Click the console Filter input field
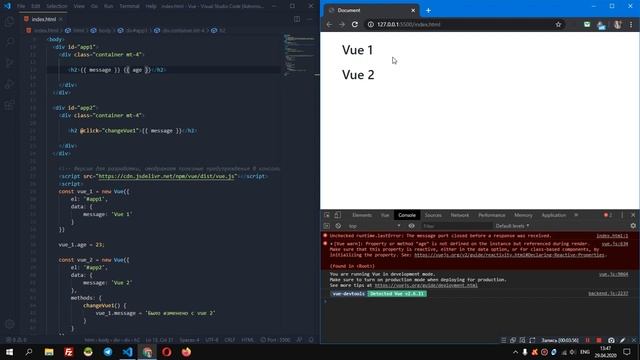Viewport: 640px width, 360px height. (x=456, y=226)
